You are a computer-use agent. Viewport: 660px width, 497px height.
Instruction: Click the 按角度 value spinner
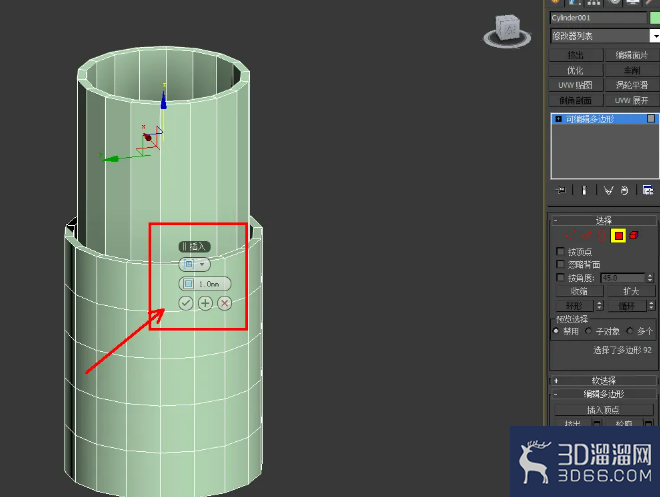pyautogui.click(x=650, y=278)
